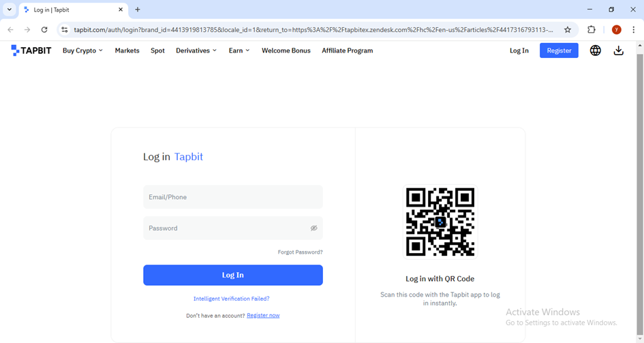Expand the Earn dropdown
Screen dimensions: 644x343
pos(239,50)
